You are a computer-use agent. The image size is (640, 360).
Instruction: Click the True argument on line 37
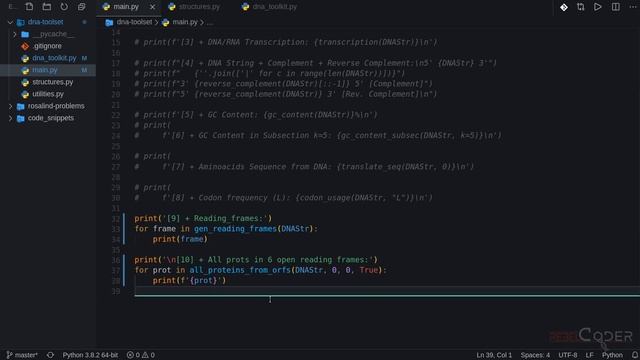(x=369, y=270)
